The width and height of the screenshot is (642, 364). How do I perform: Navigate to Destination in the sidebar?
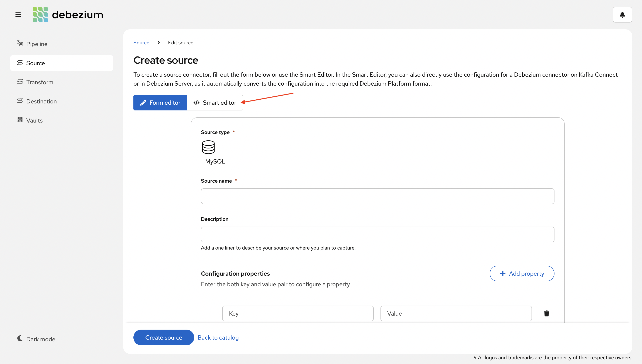pyautogui.click(x=62, y=101)
